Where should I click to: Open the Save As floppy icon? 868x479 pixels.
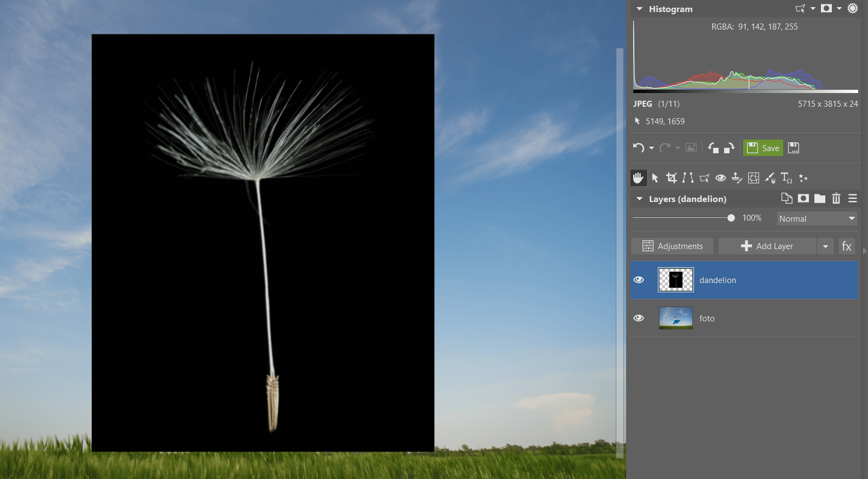point(794,148)
